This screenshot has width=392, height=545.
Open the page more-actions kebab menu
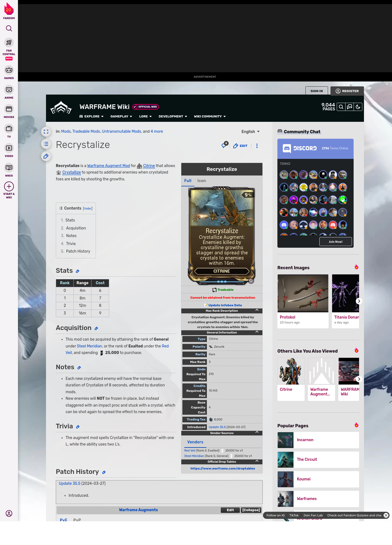[257, 146]
